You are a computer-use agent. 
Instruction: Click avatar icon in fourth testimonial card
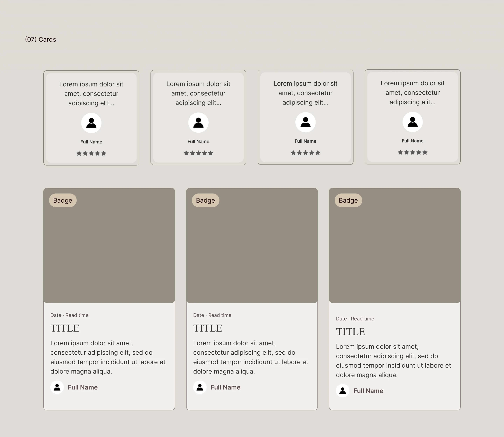(412, 122)
